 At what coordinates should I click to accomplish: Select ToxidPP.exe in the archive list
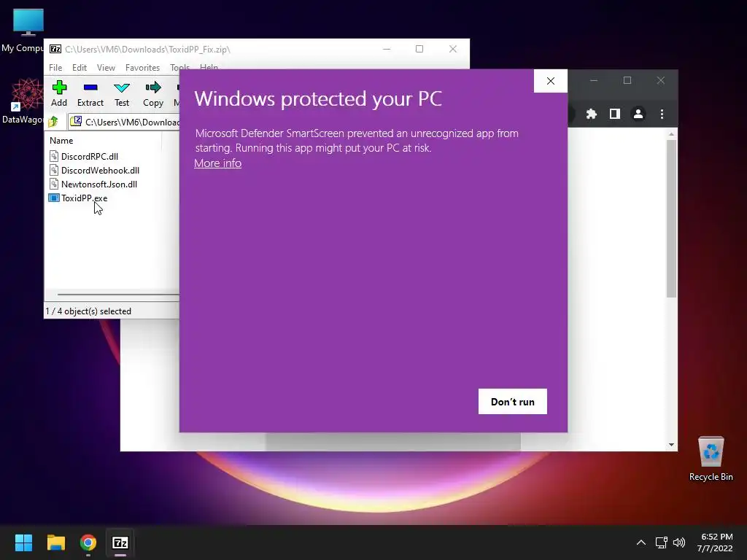(78, 198)
